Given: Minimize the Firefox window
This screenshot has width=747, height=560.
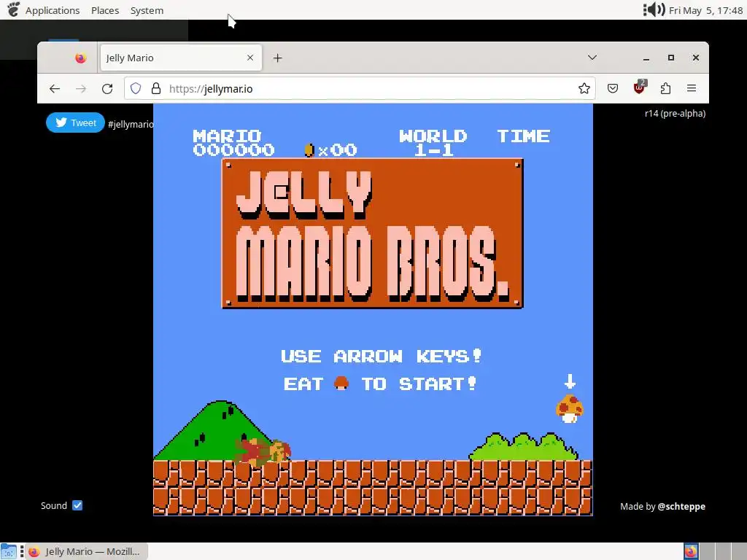Looking at the screenshot, I should (646, 58).
